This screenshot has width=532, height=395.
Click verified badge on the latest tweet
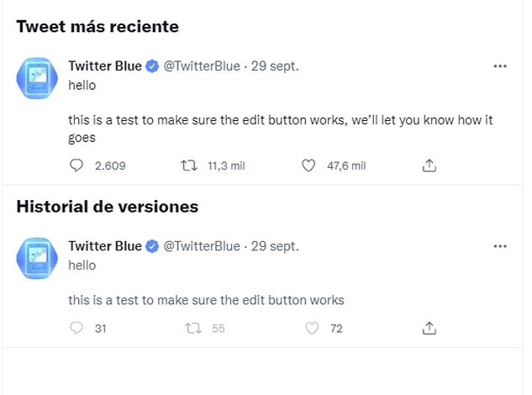(152, 66)
